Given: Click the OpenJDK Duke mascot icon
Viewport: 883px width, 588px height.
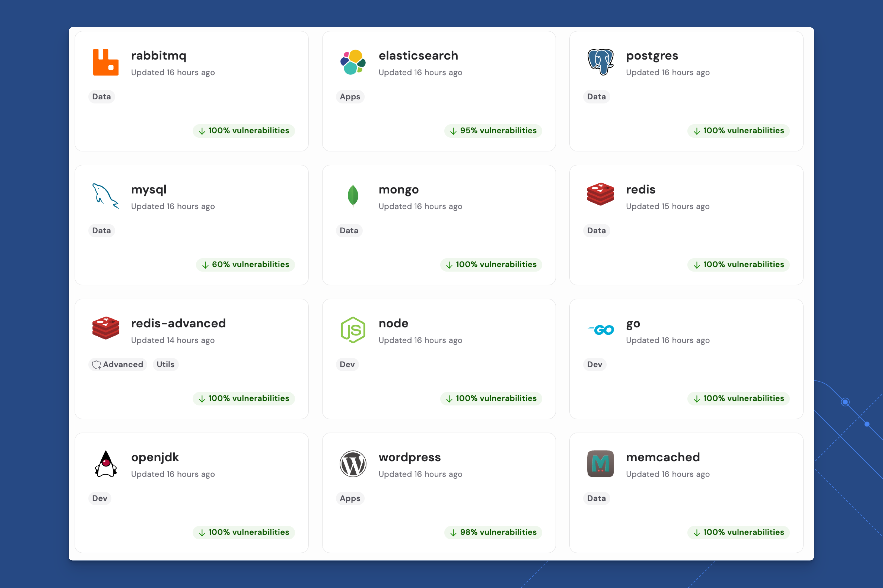Looking at the screenshot, I should 106,463.
